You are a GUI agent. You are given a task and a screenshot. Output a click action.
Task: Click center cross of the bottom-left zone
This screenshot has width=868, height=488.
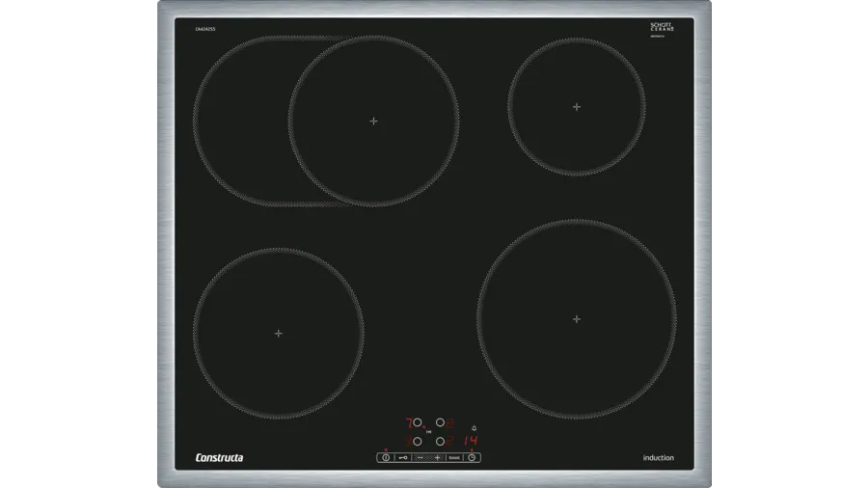[279, 333]
